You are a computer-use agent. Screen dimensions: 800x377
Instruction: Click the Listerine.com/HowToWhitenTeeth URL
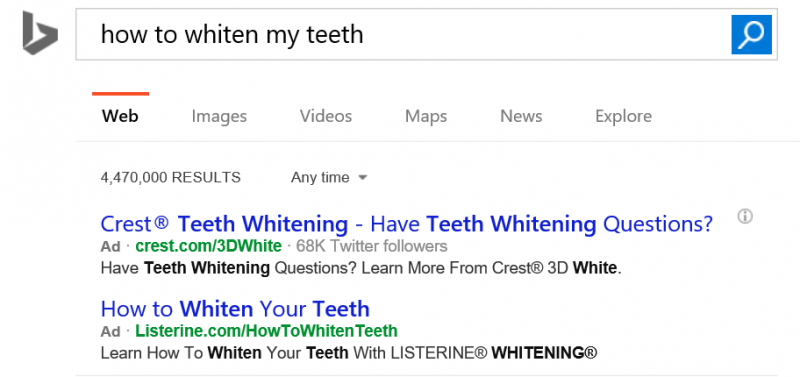tap(266, 332)
